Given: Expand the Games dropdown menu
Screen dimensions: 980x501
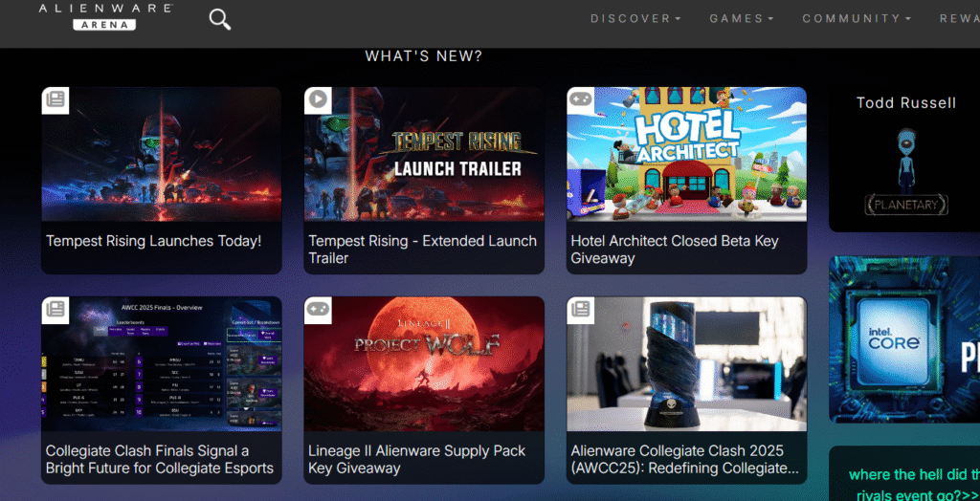Looking at the screenshot, I should (x=742, y=19).
